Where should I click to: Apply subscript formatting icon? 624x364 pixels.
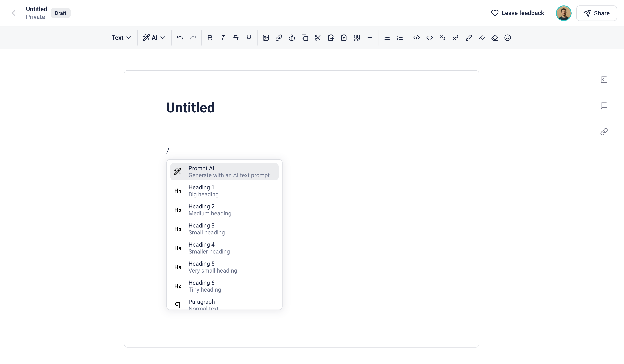click(x=442, y=38)
